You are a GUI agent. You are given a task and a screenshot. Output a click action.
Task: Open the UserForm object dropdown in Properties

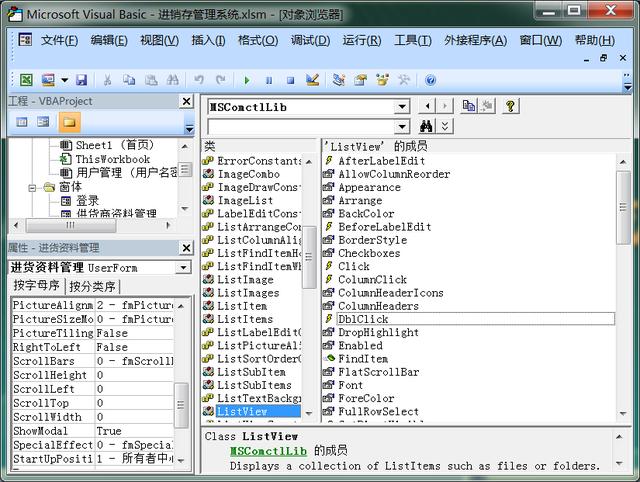point(183,268)
